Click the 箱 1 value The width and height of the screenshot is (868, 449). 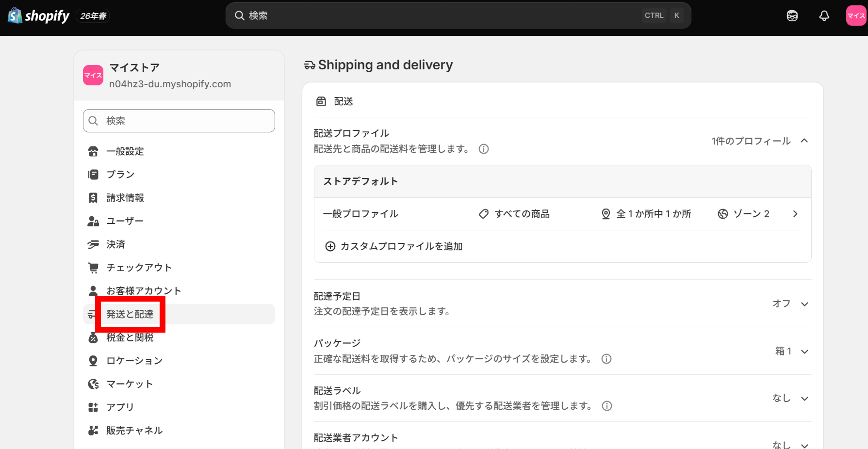point(783,351)
